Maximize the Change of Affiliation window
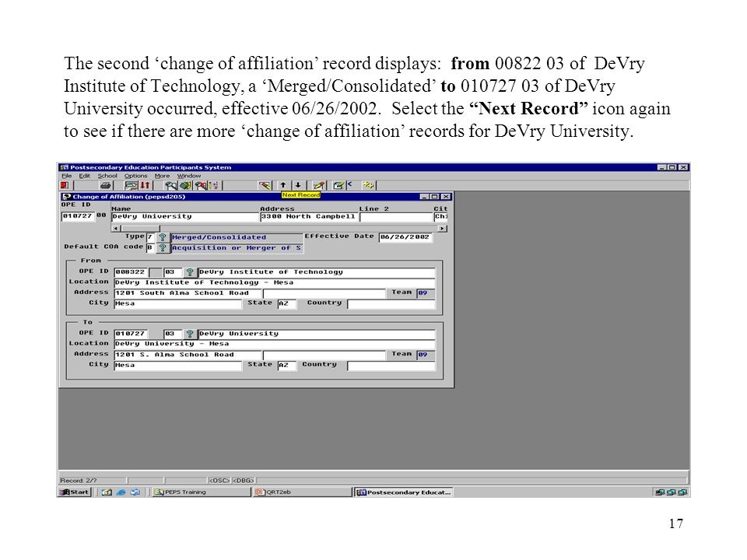Screen dimensions: 747x560 (x=435, y=196)
